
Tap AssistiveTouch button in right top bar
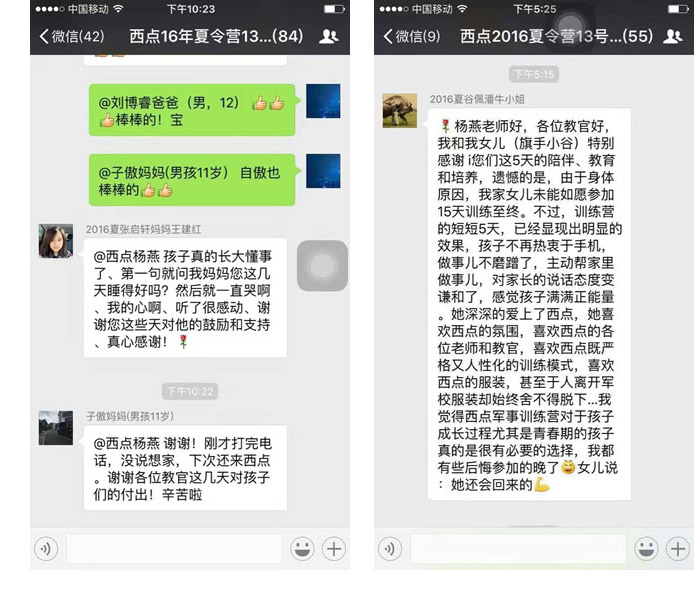coord(570,25)
